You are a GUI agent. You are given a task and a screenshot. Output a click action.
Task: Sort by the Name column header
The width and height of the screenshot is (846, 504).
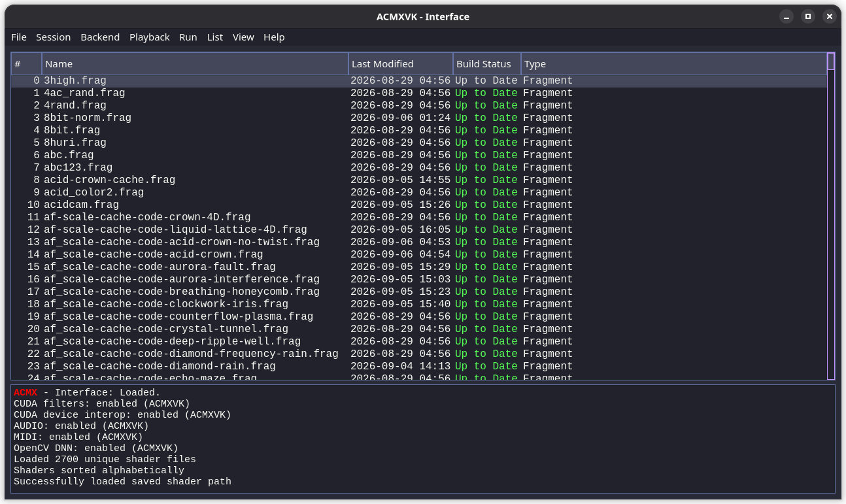(195, 64)
